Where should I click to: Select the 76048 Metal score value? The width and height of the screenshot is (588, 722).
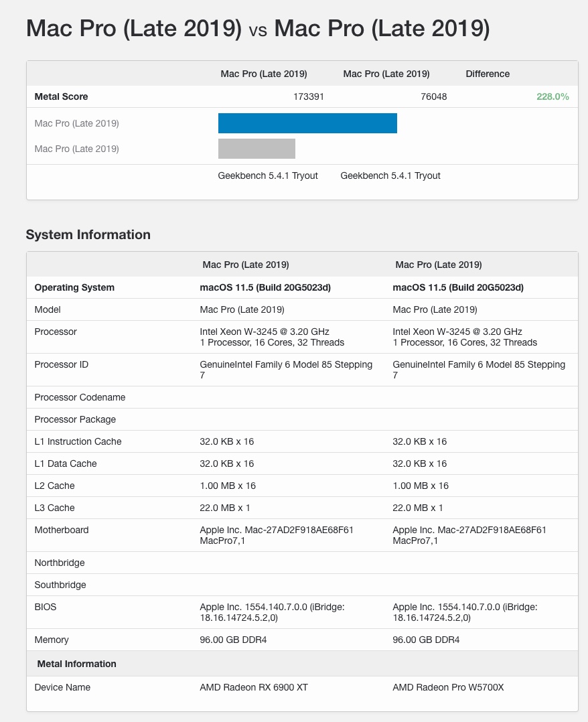[x=433, y=96]
